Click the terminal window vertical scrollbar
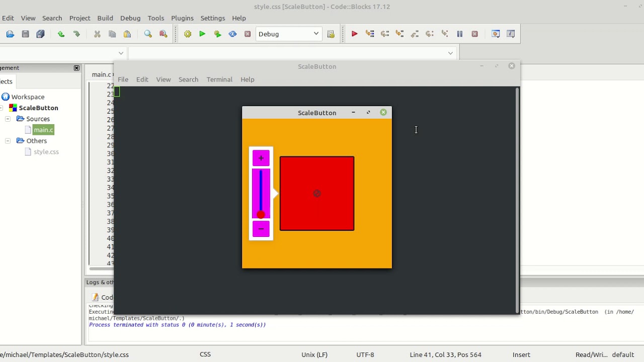This screenshot has width=644, height=362. [x=517, y=200]
